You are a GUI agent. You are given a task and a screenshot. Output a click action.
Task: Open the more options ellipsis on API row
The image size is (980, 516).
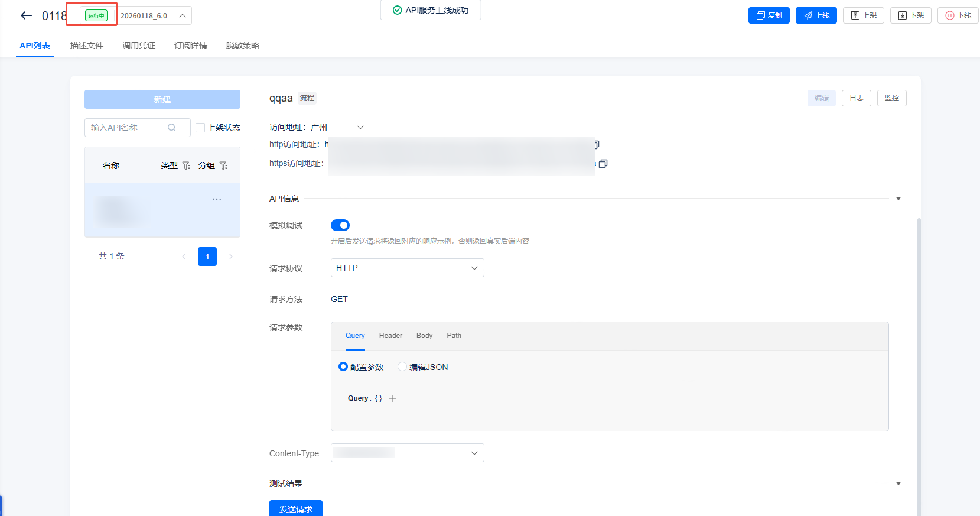click(217, 199)
